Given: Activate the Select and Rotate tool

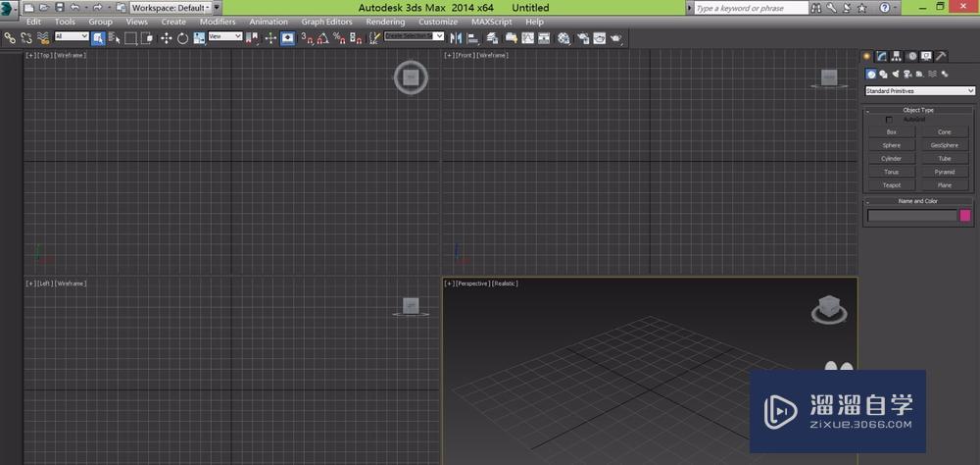Looking at the screenshot, I should [182, 38].
